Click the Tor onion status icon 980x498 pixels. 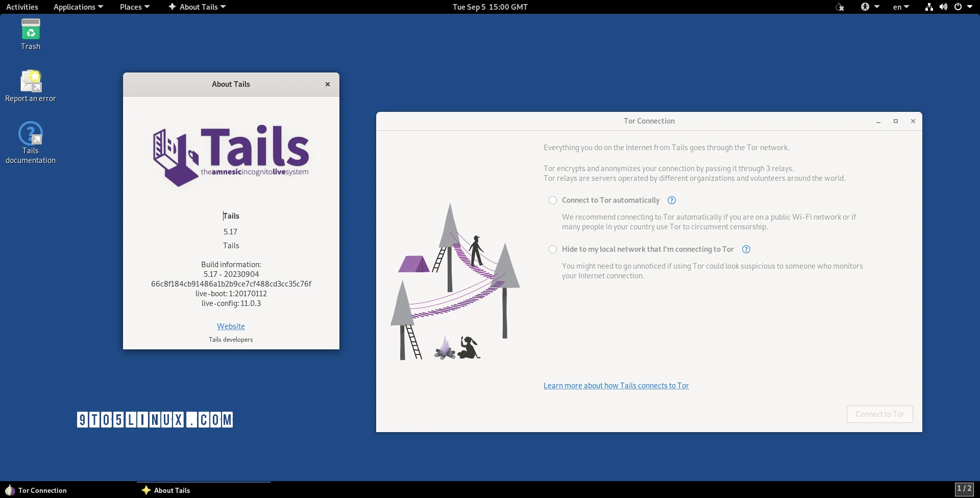coord(840,7)
